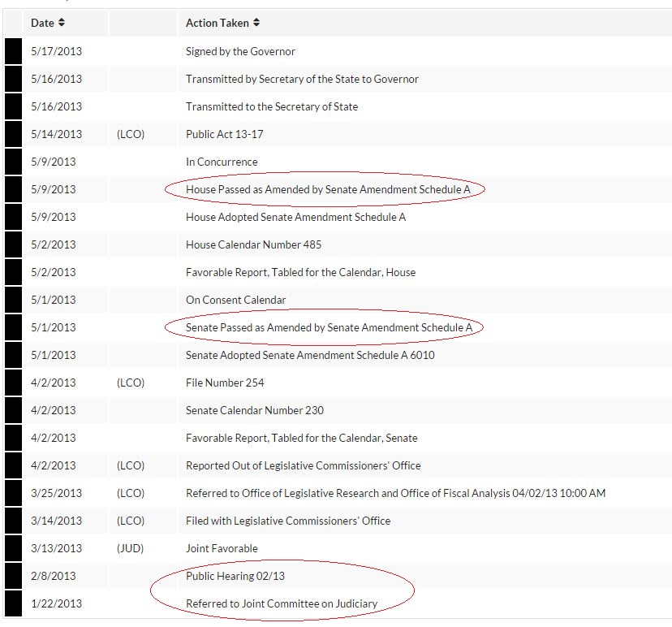672x627 pixels.
Task: Click black icon beside House Calendar Number 485
Action: (x=13, y=244)
